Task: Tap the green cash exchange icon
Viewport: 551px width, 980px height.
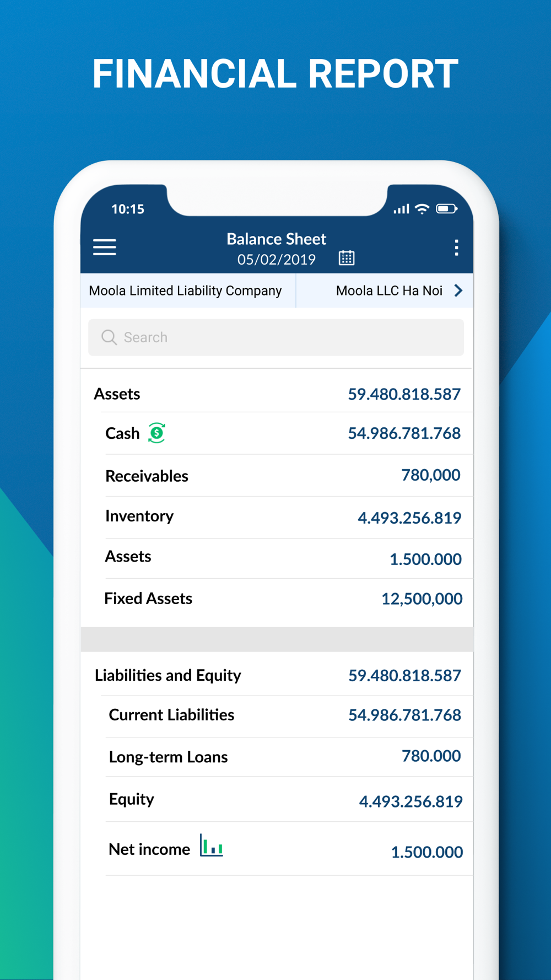Action: [157, 433]
